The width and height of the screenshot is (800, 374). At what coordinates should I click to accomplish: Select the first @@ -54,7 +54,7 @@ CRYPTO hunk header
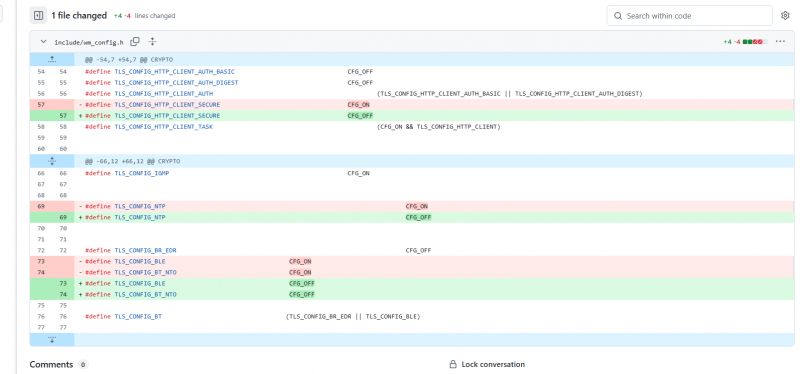(129, 60)
